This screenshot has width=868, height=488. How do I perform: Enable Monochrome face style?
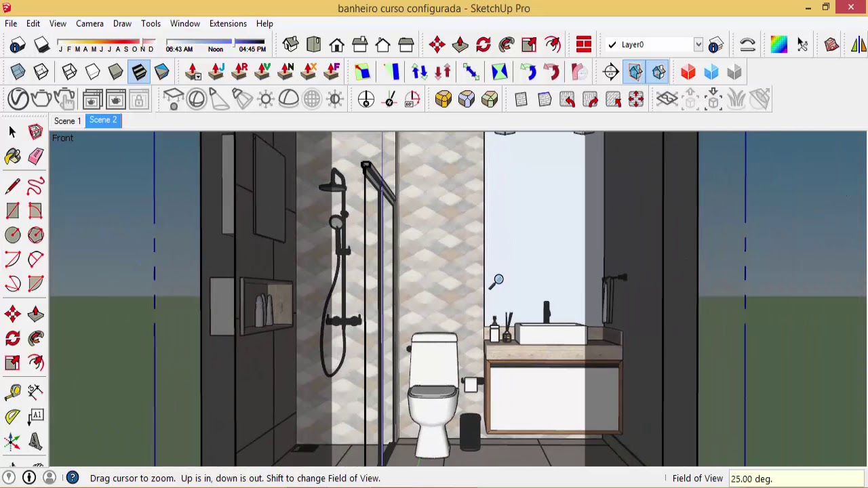[x=161, y=72]
